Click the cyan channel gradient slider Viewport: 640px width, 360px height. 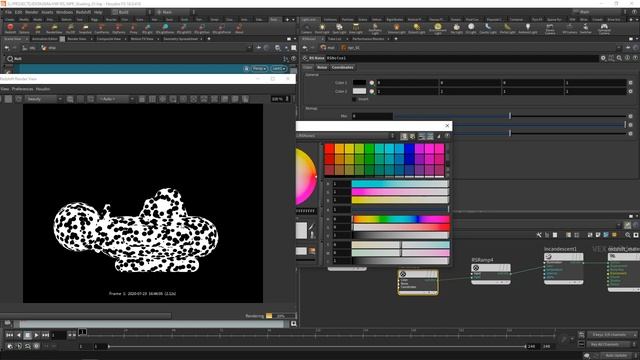[x=400, y=184]
